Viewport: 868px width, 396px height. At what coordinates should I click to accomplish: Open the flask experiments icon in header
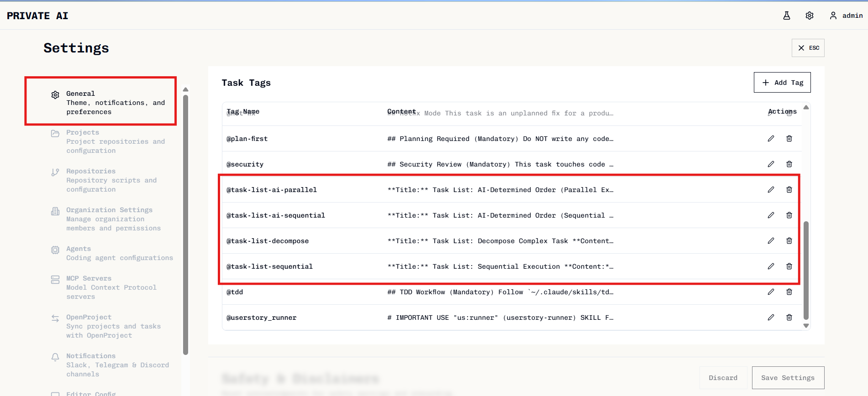coord(786,16)
